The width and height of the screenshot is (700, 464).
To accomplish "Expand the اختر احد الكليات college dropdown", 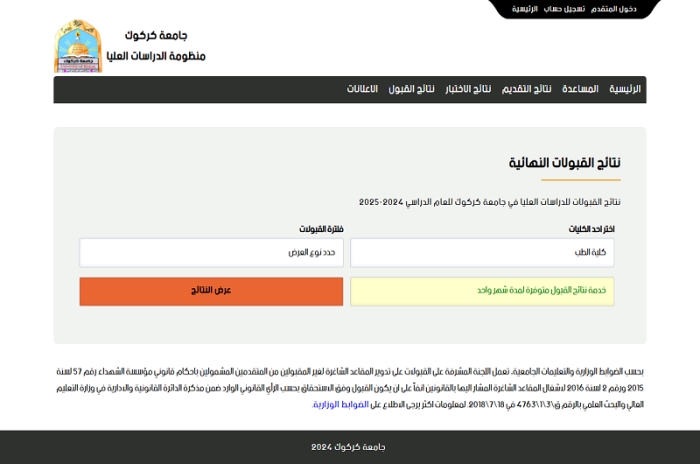I will pos(482,252).
